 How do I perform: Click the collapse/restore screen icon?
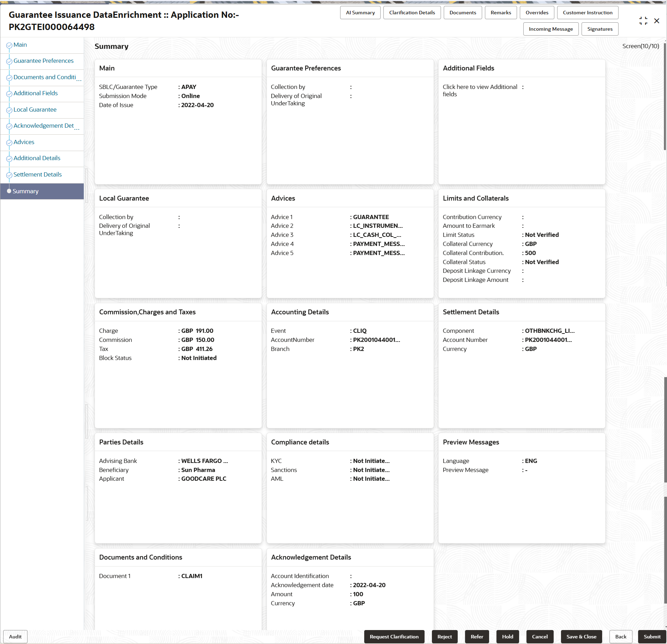(643, 21)
